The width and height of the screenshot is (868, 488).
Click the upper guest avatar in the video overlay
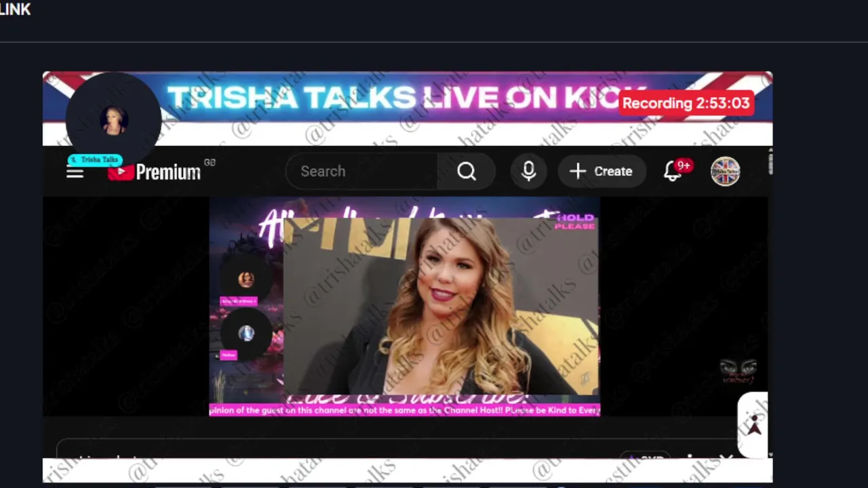click(246, 279)
